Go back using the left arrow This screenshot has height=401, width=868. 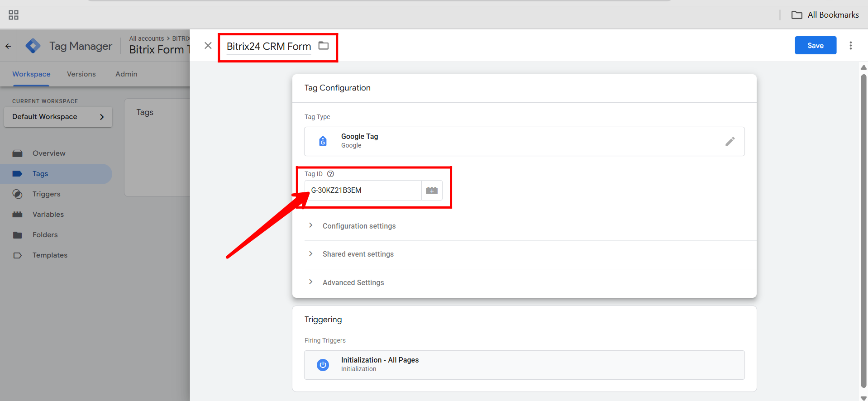coord(8,46)
